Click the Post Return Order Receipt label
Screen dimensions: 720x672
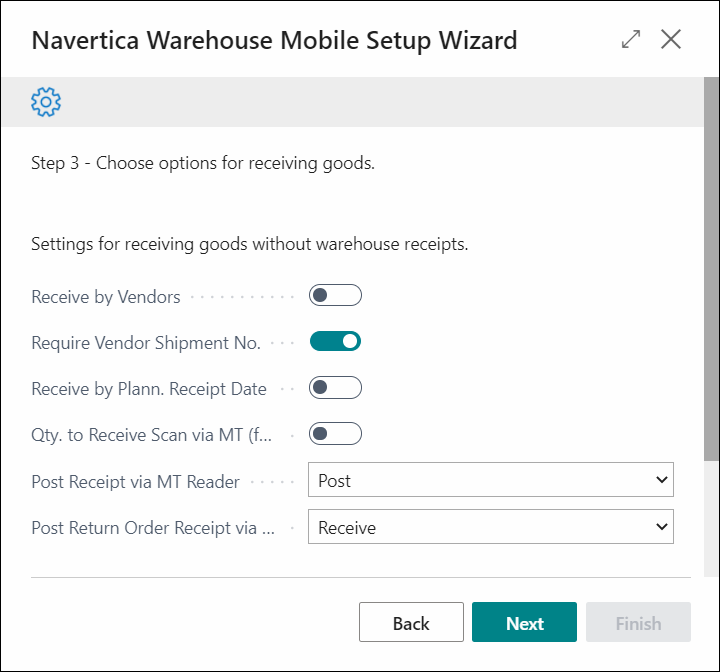tap(153, 528)
